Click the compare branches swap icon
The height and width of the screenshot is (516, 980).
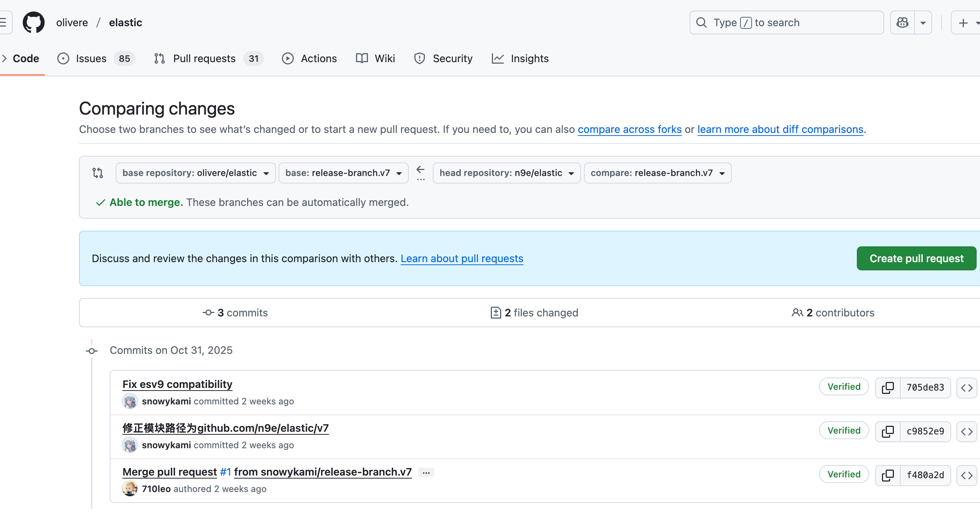click(x=98, y=173)
